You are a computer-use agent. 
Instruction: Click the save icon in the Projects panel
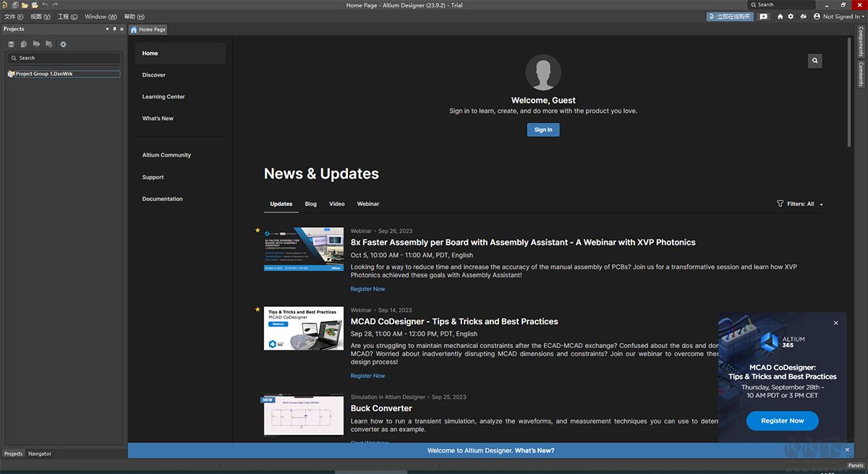point(12,44)
